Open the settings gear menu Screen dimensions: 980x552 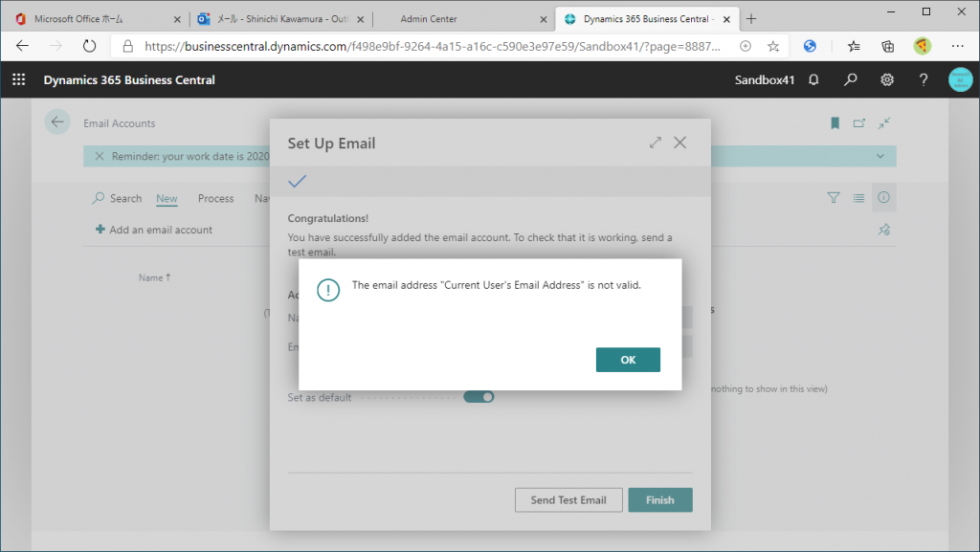coord(887,80)
